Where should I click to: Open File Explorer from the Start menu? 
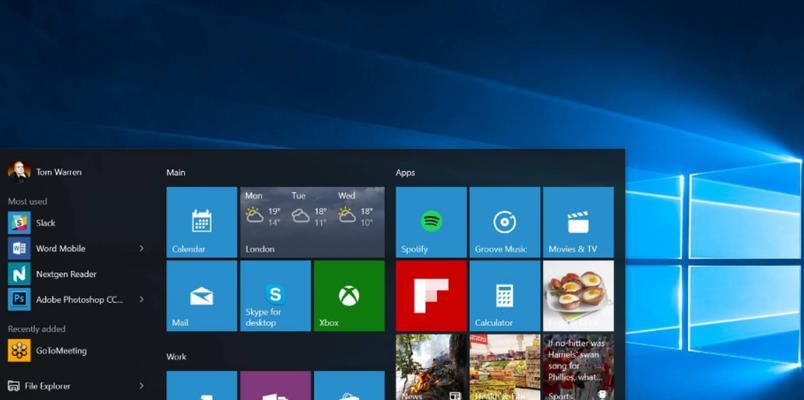coord(77,386)
